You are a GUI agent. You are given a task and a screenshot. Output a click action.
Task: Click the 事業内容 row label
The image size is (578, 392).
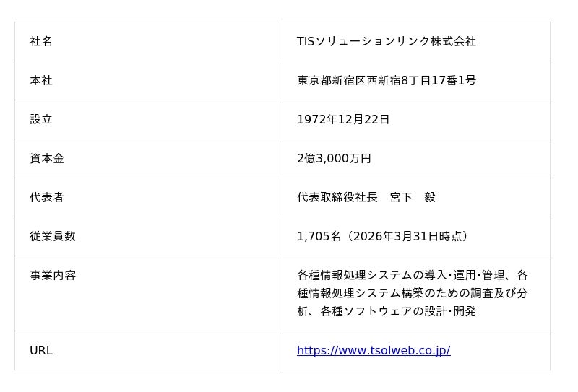click(x=53, y=275)
